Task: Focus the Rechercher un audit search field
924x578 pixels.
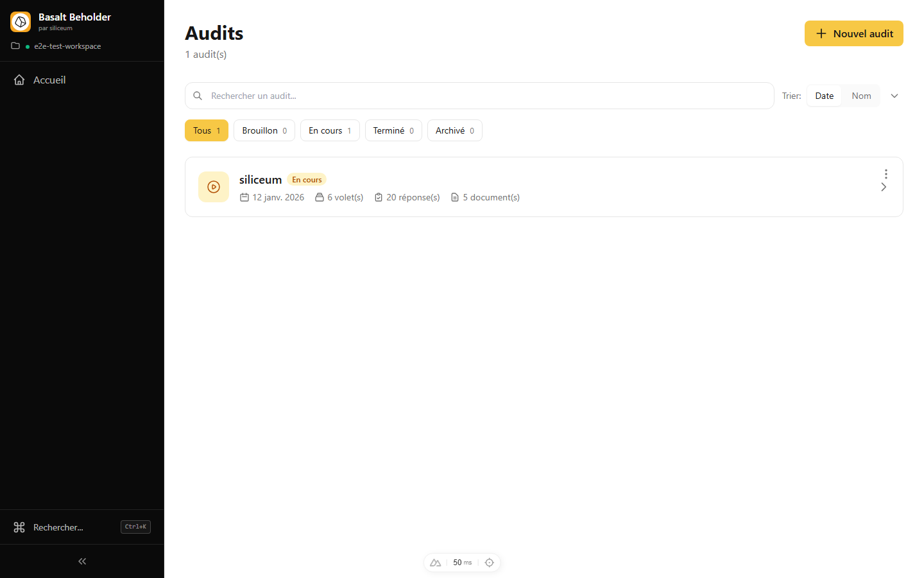Action: point(479,96)
